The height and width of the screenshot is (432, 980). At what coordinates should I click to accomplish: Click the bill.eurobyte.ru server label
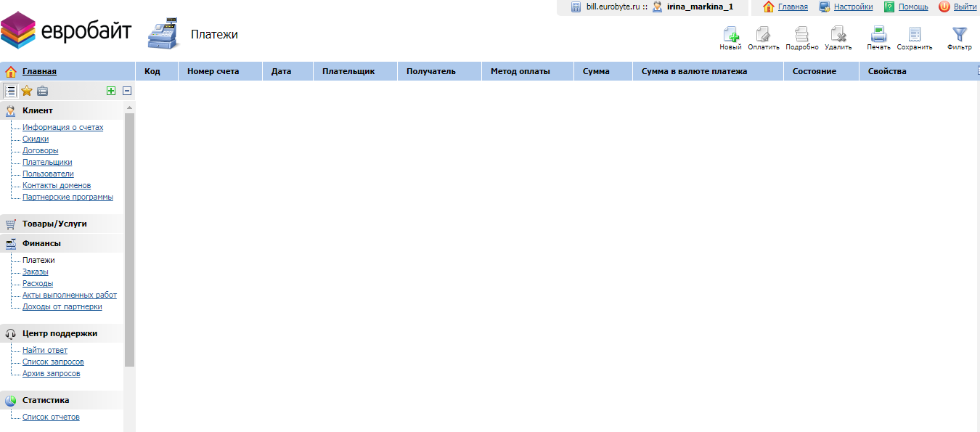(613, 7)
